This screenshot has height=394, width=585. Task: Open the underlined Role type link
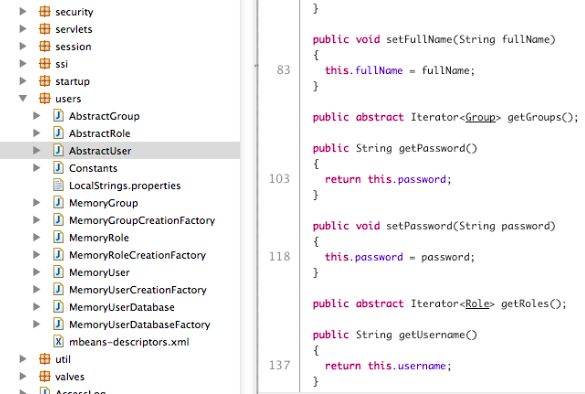click(x=477, y=304)
